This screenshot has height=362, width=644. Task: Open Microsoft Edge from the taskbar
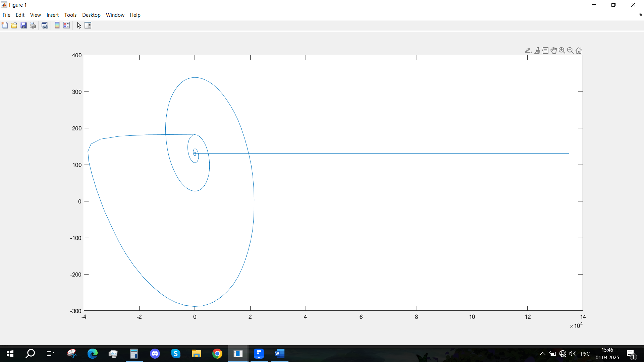tap(93, 354)
